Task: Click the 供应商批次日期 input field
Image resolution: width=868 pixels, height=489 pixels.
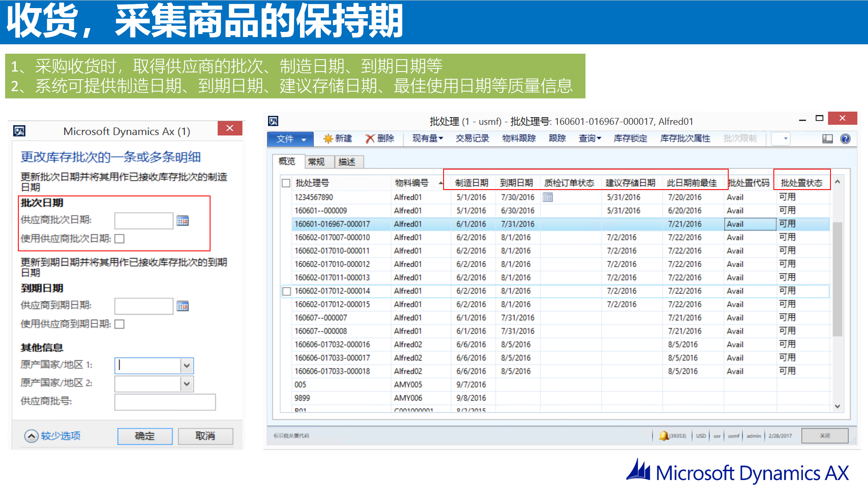Action: pos(144,221)
